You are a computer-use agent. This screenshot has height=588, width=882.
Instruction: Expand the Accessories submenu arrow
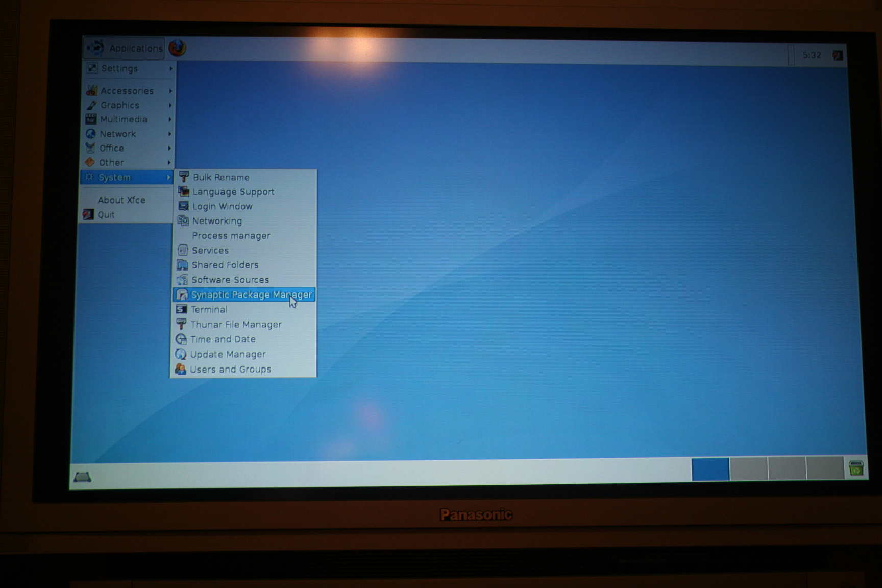[x=170, y=91]
